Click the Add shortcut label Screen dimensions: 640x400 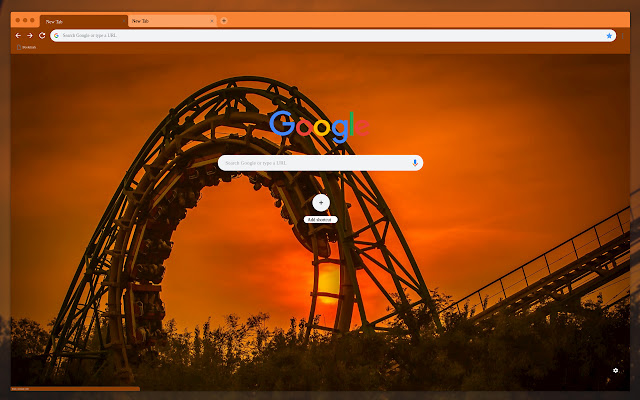pyautogui.click(x=320, y=220)
